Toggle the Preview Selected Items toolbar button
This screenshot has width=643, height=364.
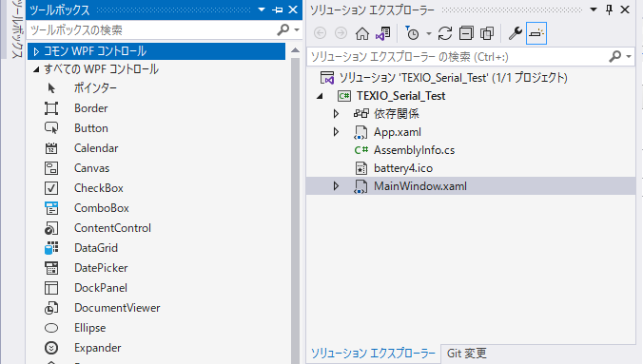(536, 33)
